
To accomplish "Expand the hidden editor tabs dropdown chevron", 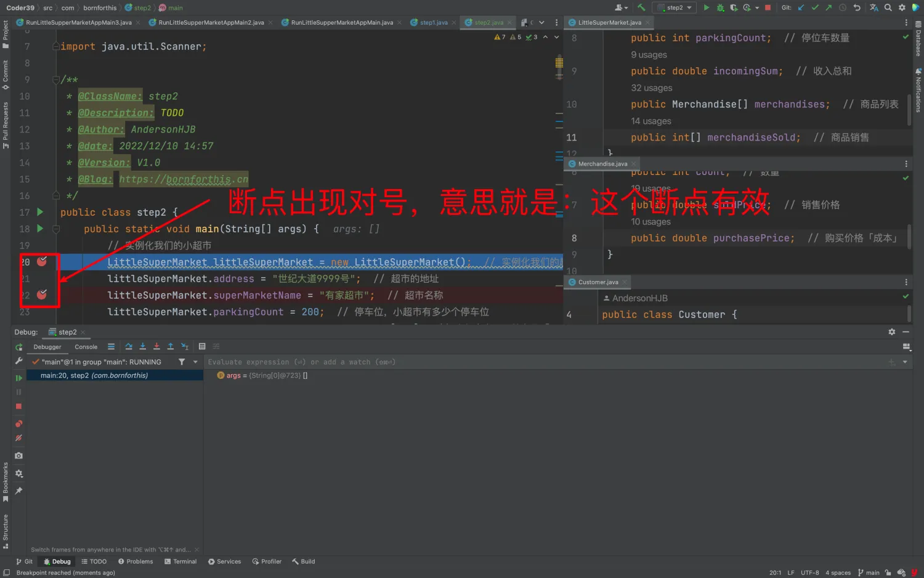I will [541, 22].
